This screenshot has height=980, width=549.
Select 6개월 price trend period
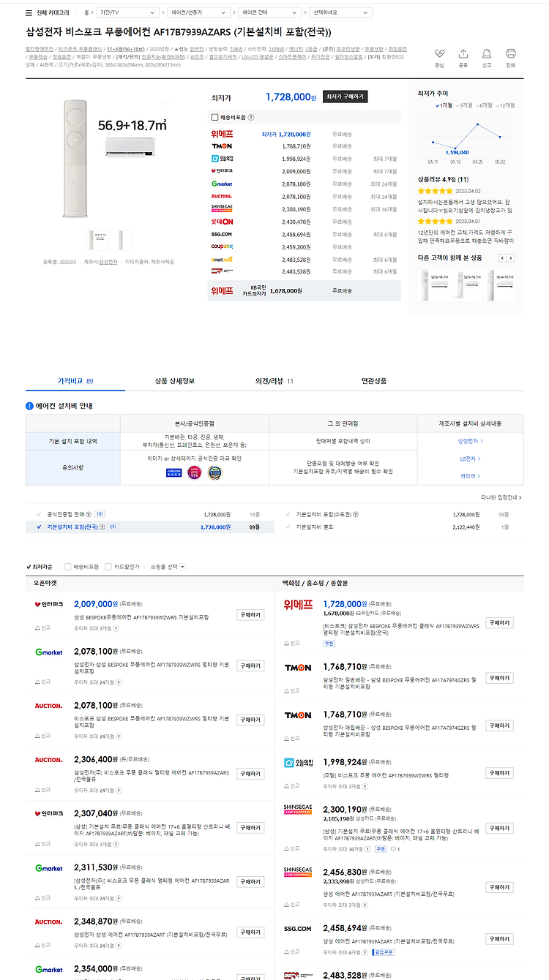484,105
